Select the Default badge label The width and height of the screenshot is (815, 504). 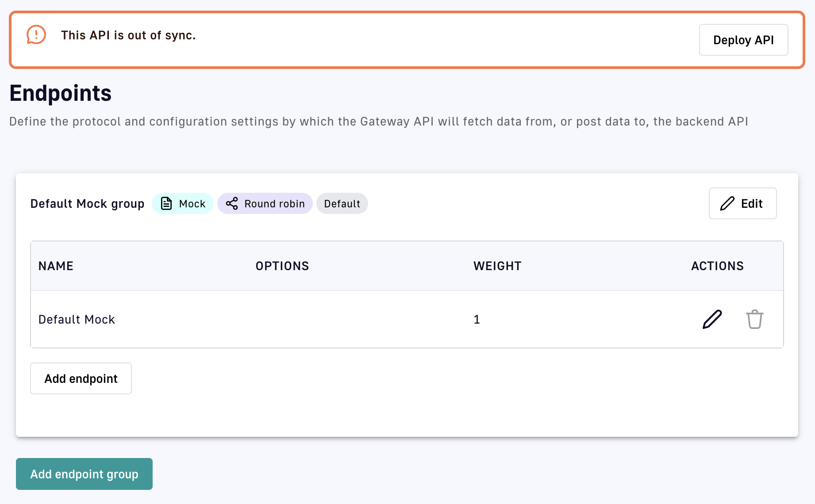[342, 204]
